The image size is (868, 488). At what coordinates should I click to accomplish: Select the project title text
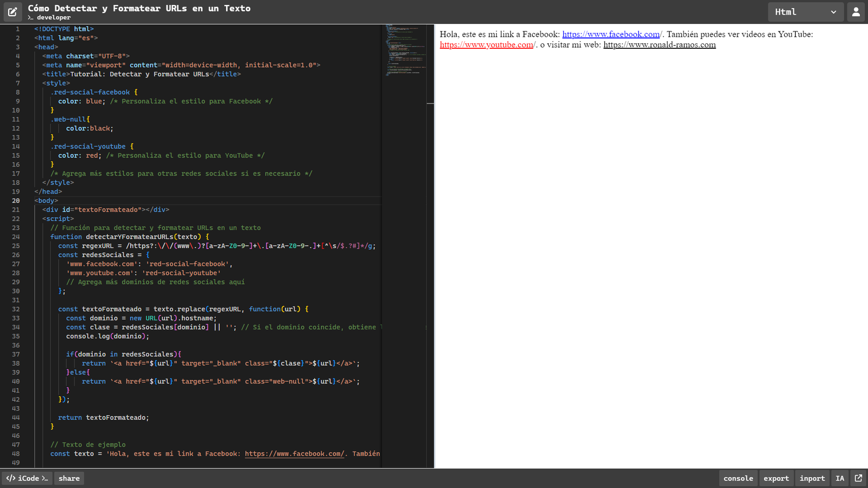pos(139,8)
